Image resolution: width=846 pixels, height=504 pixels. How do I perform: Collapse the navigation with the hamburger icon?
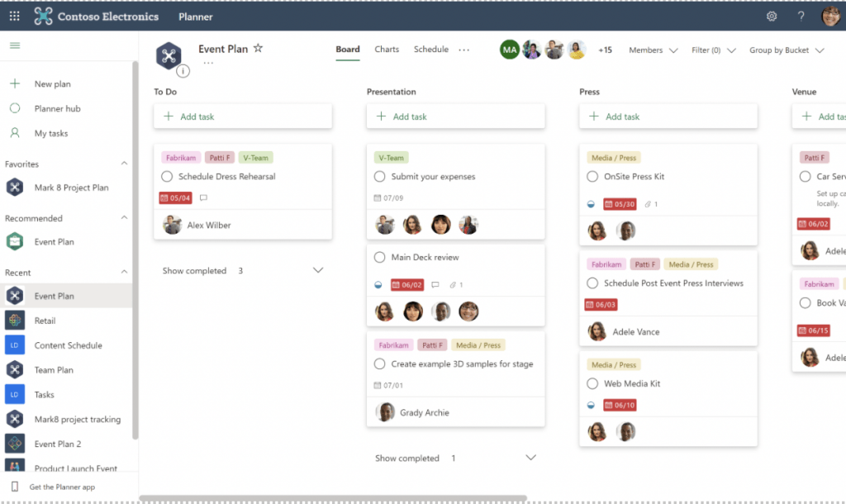point(15,45)
